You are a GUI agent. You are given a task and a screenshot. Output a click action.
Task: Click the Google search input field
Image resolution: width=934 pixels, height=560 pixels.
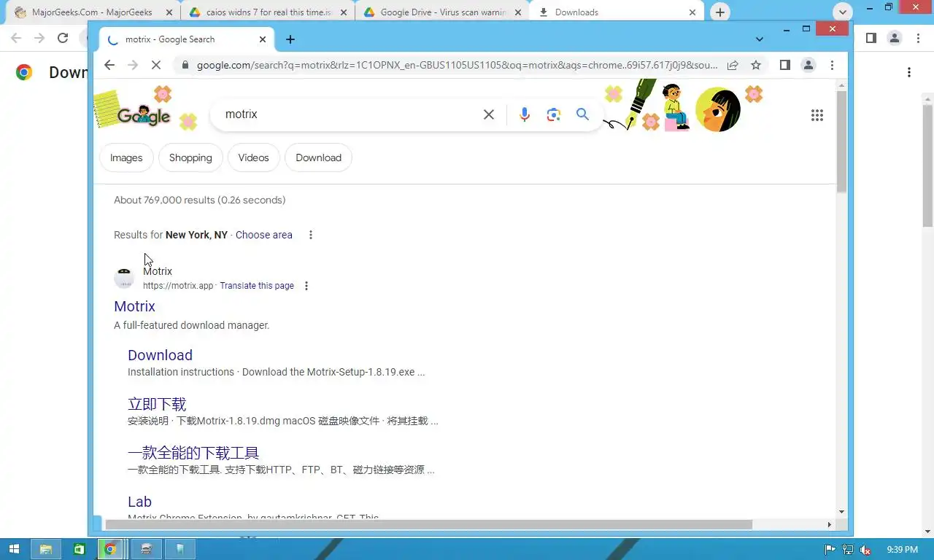349,114
